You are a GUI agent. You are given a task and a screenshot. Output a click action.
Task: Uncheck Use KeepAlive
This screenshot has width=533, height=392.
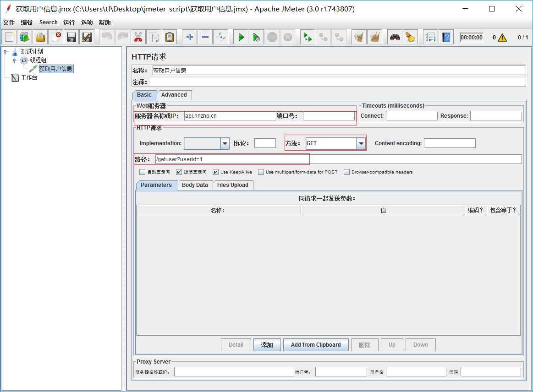click(215, 172)
